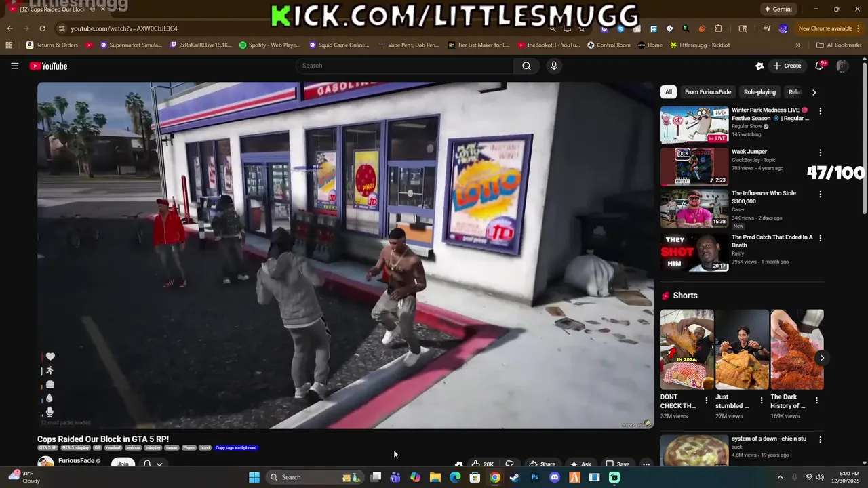Image resolution: width=868 pixels, height=488 pixels.
Task: Go back in Chrome
Action: (x=9, y=28)
